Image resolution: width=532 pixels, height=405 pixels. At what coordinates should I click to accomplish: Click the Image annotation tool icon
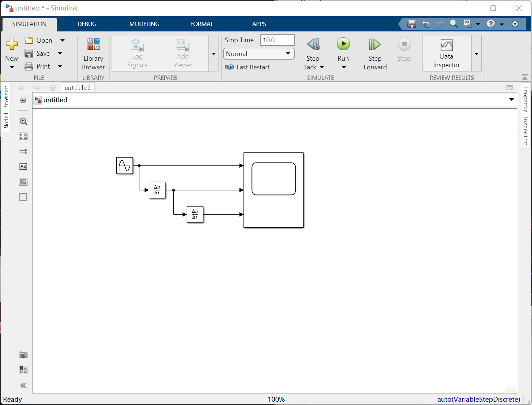click(x=23, y=182)
